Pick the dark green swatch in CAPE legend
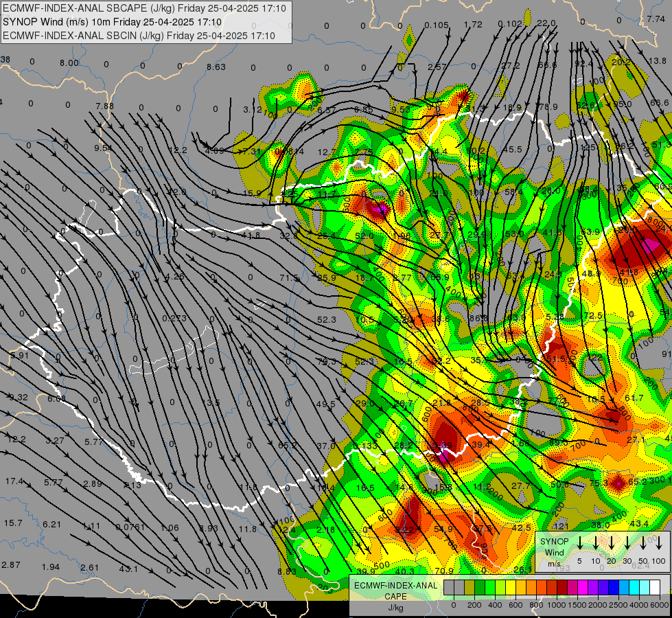 coord(480,588)
